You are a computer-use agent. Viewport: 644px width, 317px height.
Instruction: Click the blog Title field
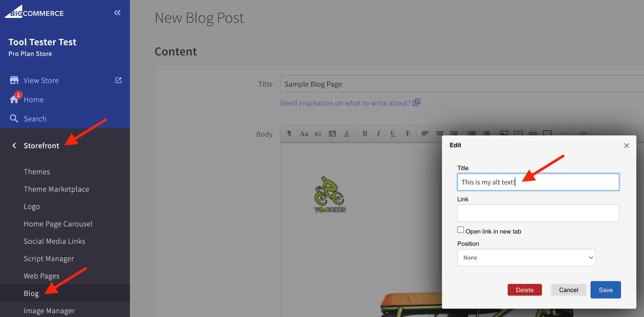click(462, 84)
